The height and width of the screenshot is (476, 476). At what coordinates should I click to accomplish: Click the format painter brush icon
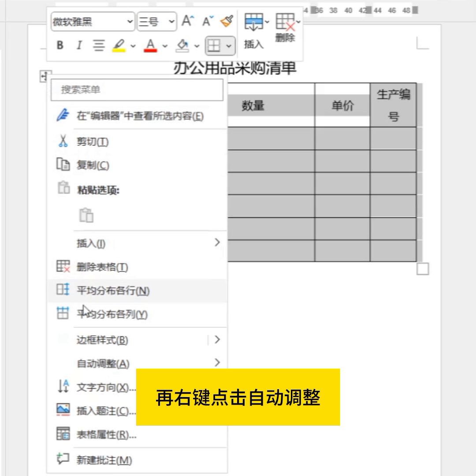pyautogui.click(x=227, y=21)
